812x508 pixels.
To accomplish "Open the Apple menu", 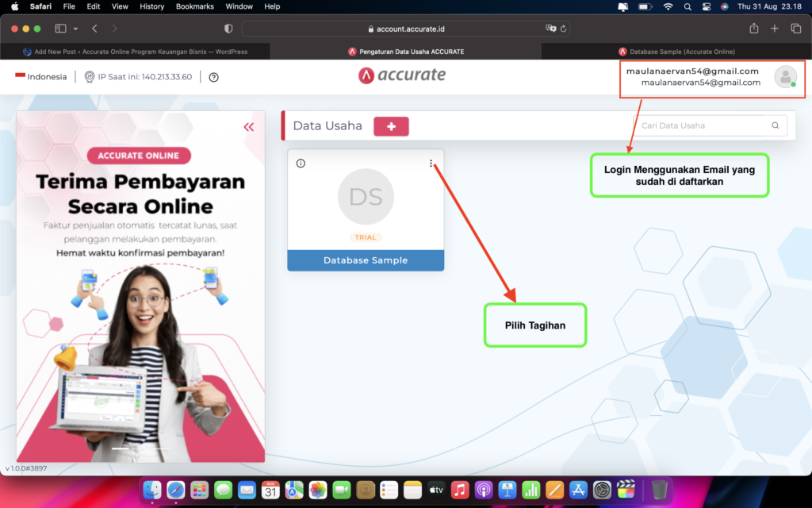I will pyautogui.click(x=14, y=6).
